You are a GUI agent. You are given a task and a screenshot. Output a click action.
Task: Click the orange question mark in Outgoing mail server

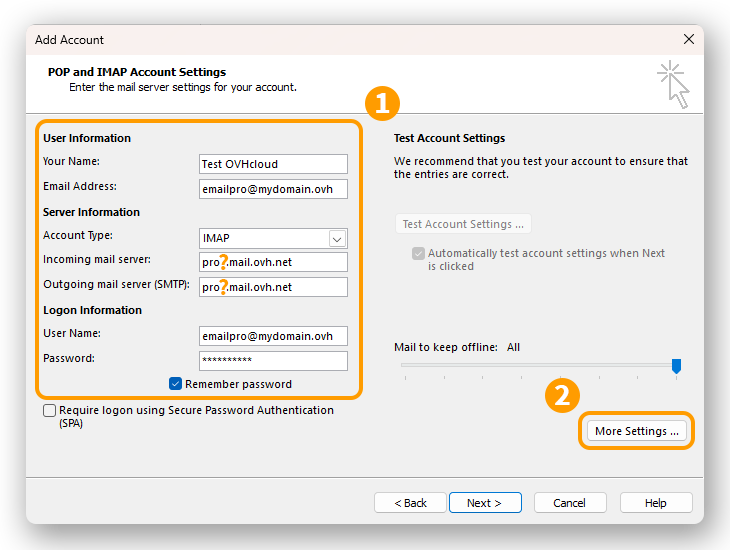pyautogui.click(x=223, y=287)
